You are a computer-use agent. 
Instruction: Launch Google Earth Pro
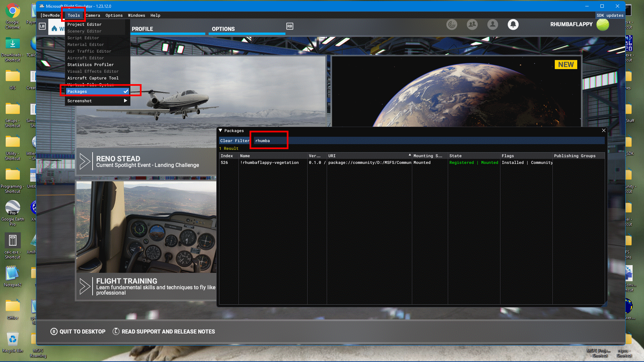pos(12,213)
